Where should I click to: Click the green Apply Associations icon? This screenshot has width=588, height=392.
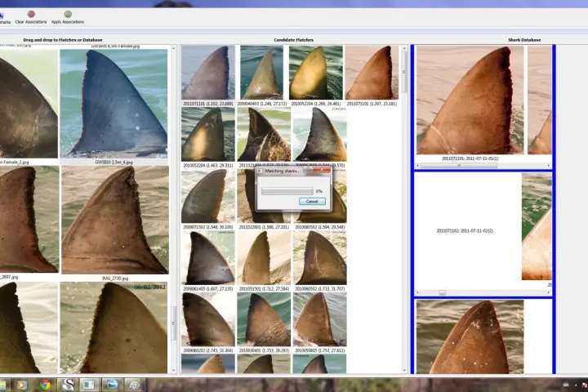coord(68,14)
